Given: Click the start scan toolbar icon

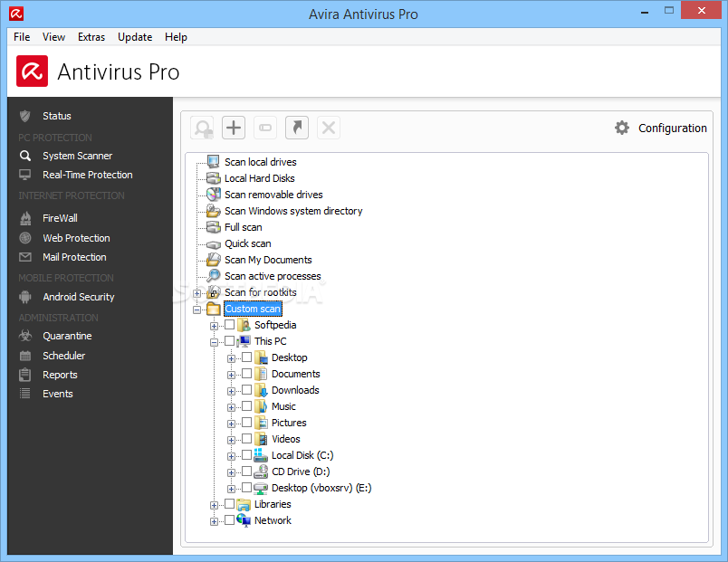Looking at the screenshot, I should (203, 129).
